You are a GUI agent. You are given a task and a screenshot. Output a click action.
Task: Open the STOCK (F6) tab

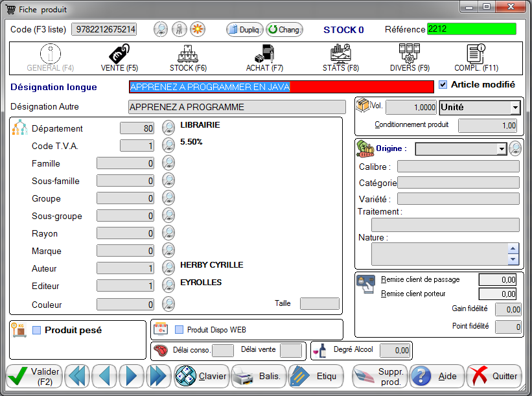188,58
